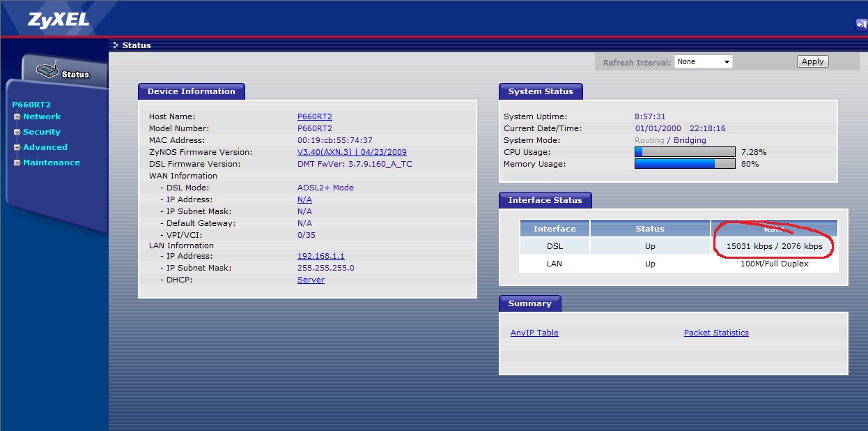Click the WAN IP Address N/A link
This screenshot has height=431, width=868.
tap(304, 199)
